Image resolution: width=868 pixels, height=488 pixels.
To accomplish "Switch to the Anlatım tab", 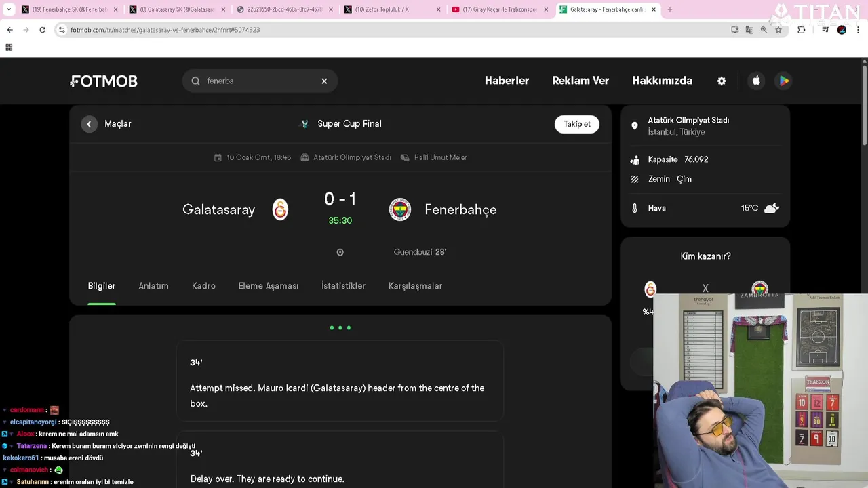I will coord(153,286).
